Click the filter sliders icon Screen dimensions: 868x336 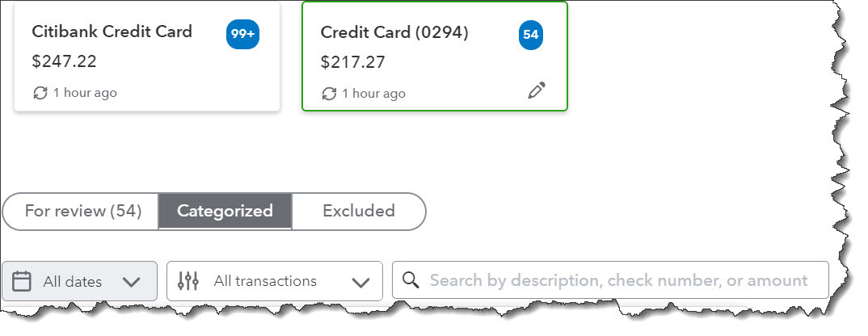pos(188,281)
